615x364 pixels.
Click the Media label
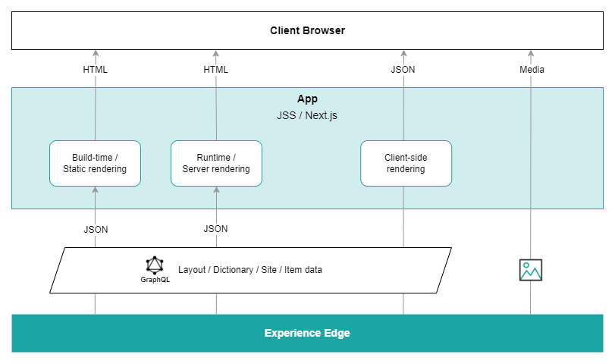pyautogui.click(x=532, y=70)
